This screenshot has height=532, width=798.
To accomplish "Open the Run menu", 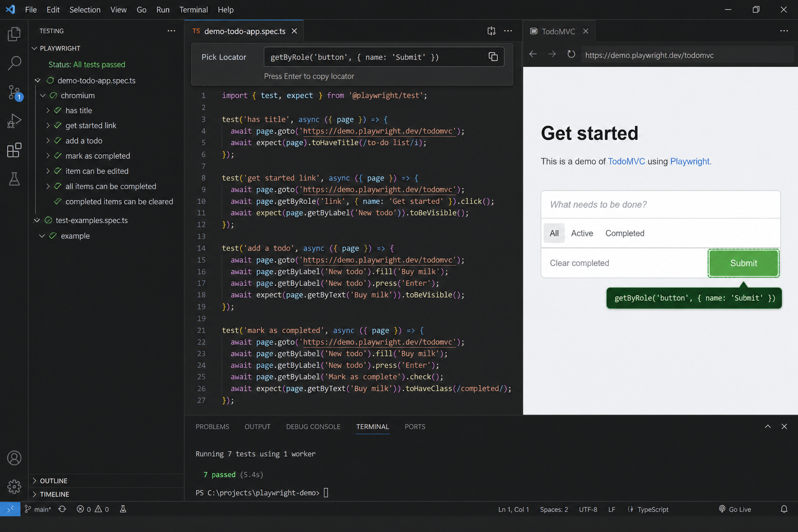I will (163, 9).
